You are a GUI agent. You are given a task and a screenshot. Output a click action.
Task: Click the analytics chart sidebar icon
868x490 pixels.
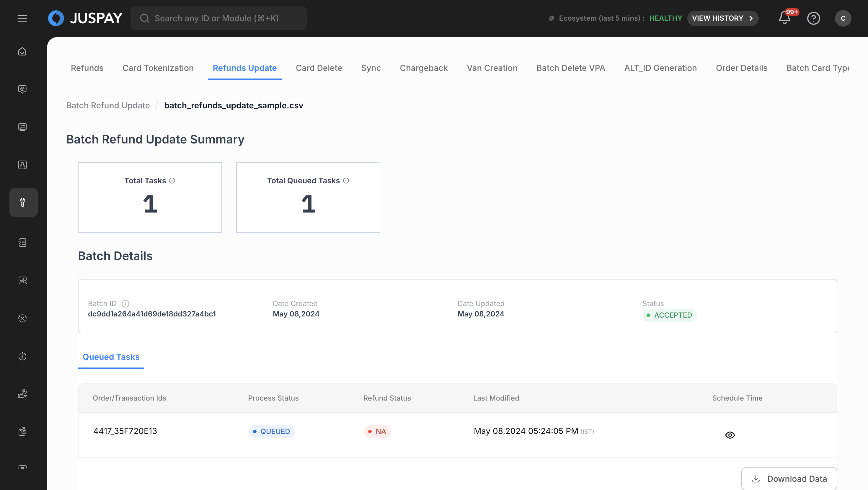coord(22,280)
